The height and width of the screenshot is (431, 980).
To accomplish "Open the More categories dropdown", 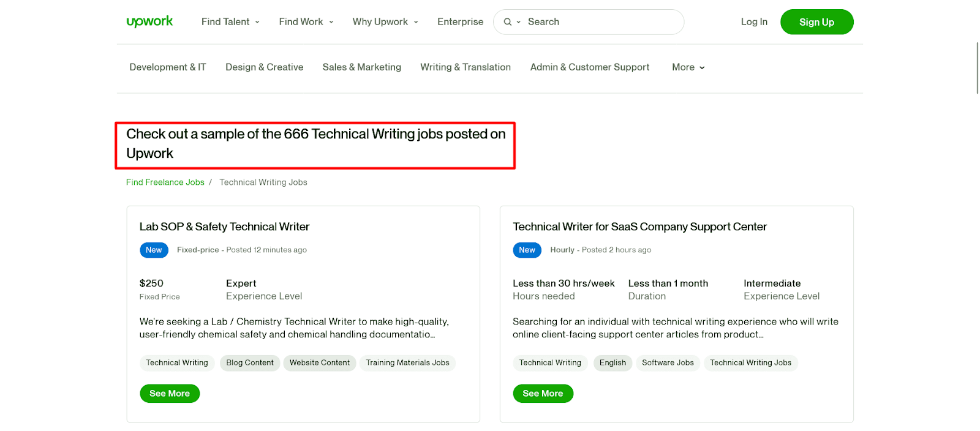I will (x=688, y=67).
